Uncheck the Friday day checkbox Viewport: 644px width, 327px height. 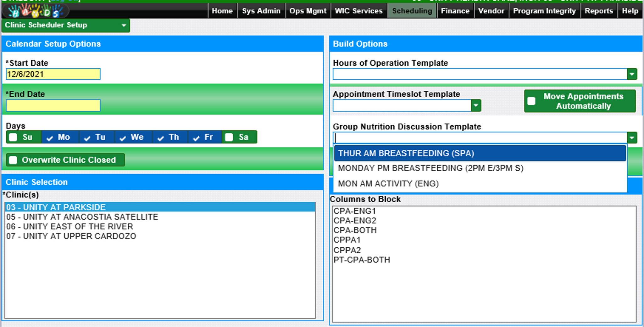click(196, 138)
